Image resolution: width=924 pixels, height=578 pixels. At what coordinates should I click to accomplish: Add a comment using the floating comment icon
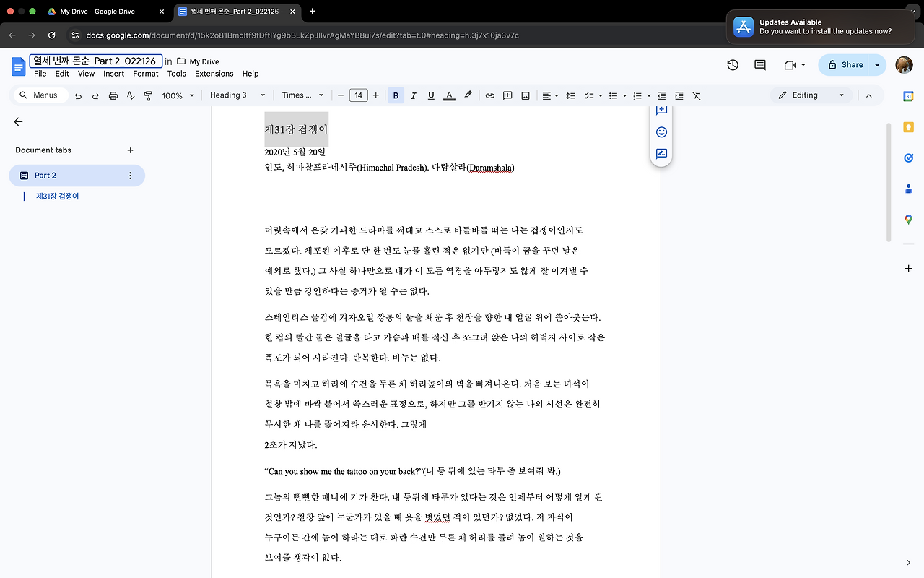tap(661, 109)
